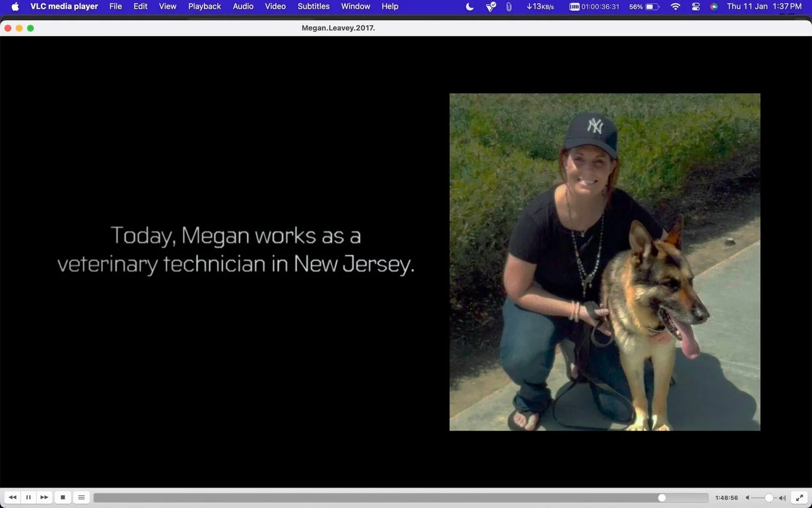Stop the video with the stop button
The width and height of the screenshot is (812, 508).
(63, 497)
